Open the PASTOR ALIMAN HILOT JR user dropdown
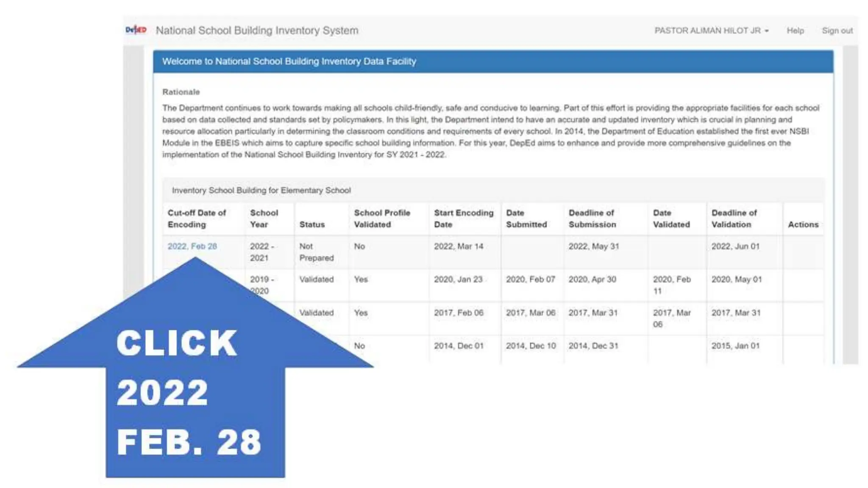This screenshot has height=488, width=868. 711,30
